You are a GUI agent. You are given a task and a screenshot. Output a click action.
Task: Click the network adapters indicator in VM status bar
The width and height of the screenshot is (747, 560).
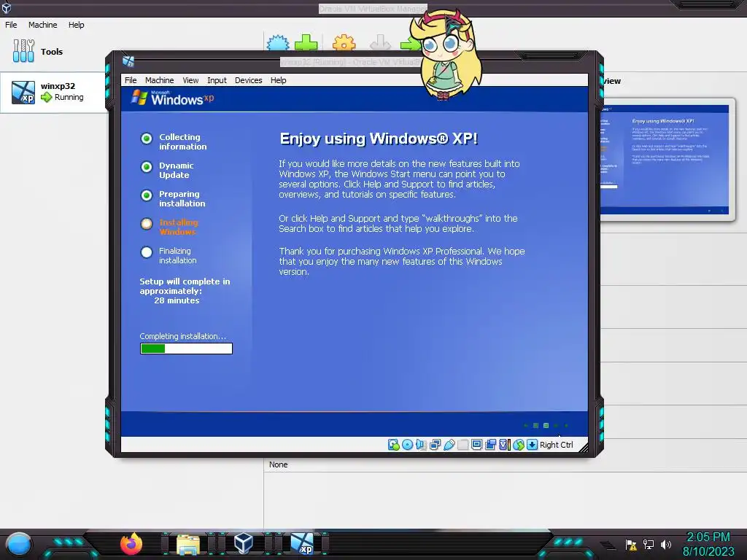point(435,445)
